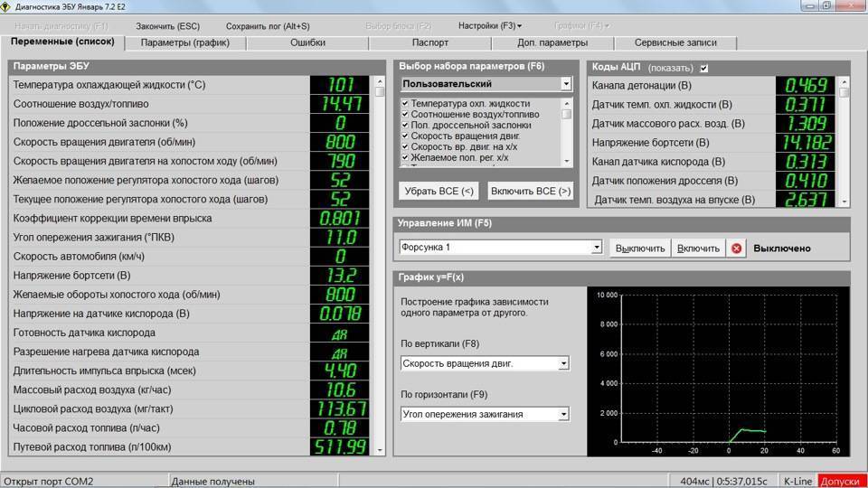Select Цикловой расход воздуха (мг/такт) row
This screenshot has width=868, height=488.
[x=191, y=408]
